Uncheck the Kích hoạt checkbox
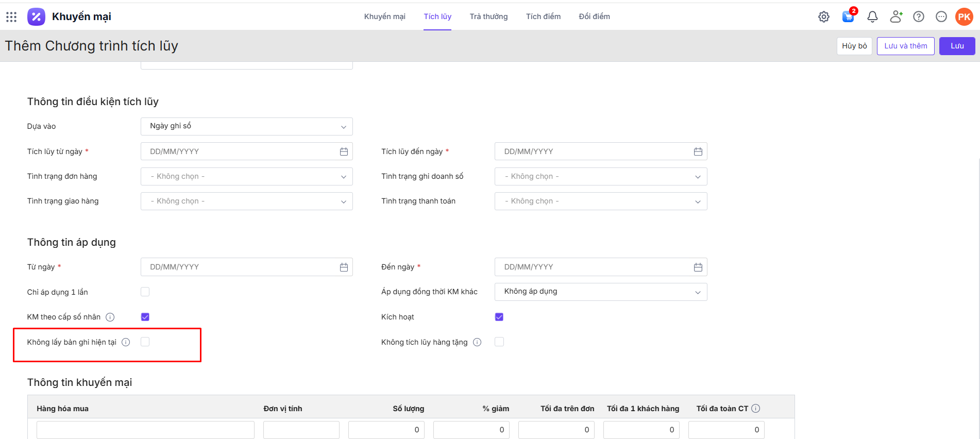 pyautogui.click(x=499, y=317)
